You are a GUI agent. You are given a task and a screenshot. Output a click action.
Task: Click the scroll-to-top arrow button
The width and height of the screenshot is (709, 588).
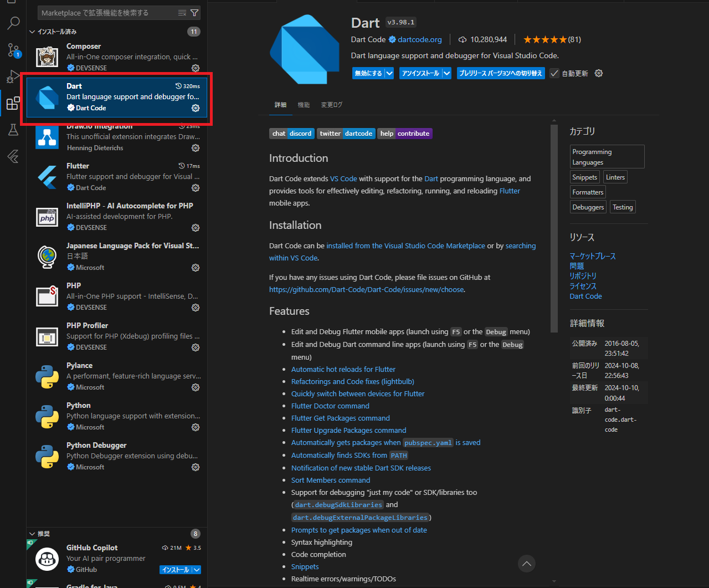(x=526, y=564)
